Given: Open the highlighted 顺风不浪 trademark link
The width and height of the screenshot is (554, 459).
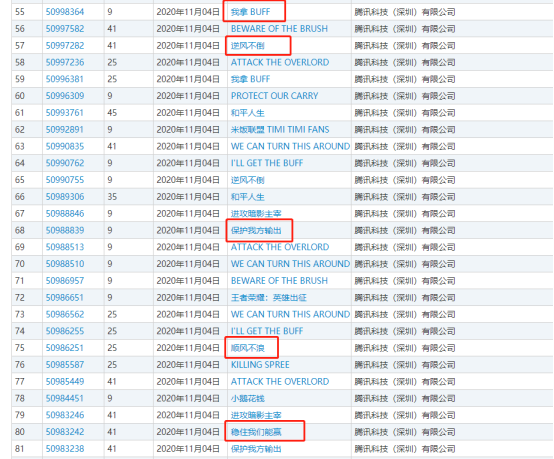Looking at the screenshot, I should [248, 348].
